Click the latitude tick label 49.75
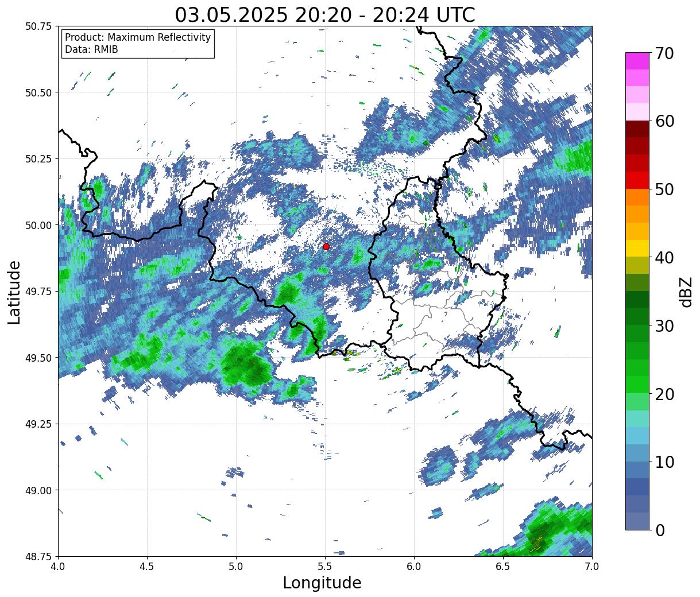Viewport: 700px width, 597px height. point(38,292)
